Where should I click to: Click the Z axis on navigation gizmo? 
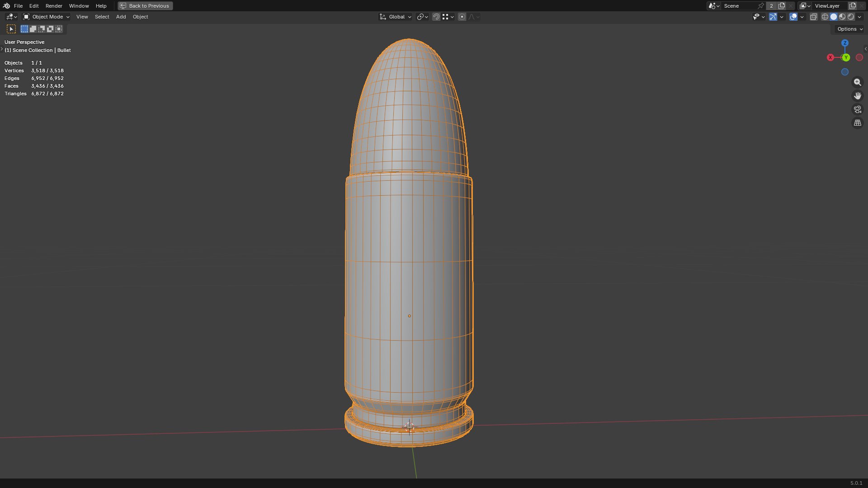[844, 43]
